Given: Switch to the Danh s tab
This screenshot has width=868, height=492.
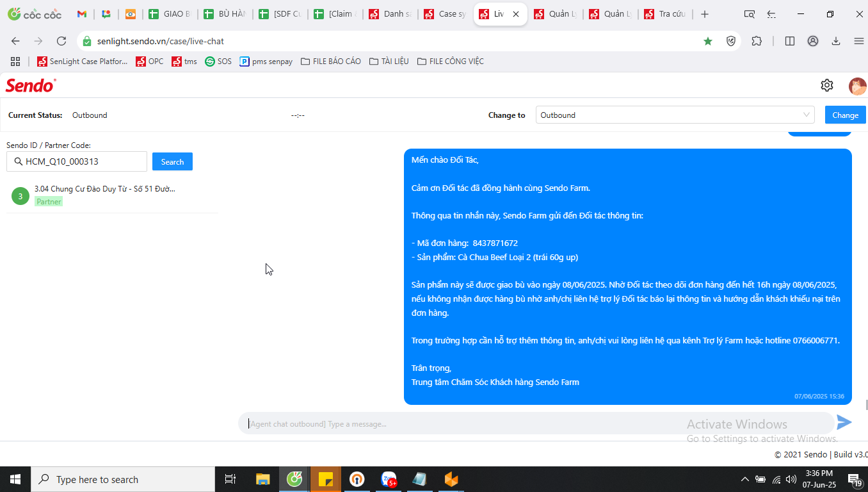Looking at the screenshot, I should coord(390,14).
